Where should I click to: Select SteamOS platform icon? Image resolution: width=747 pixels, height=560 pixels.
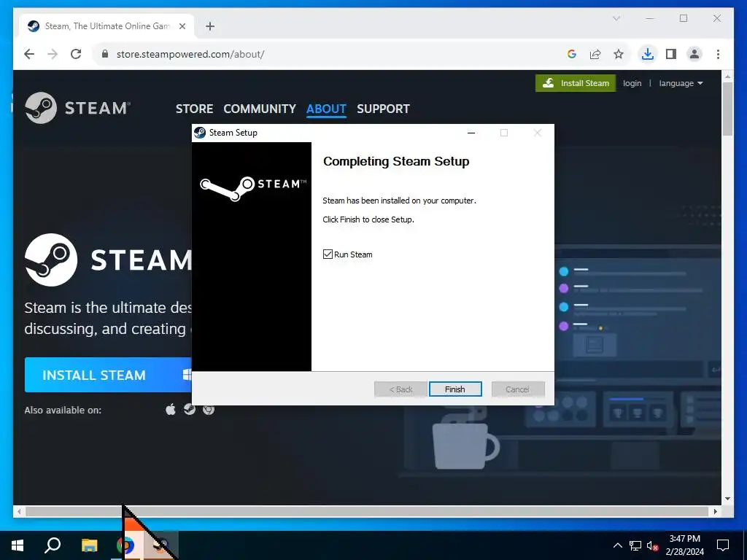[x=190, y=409]
